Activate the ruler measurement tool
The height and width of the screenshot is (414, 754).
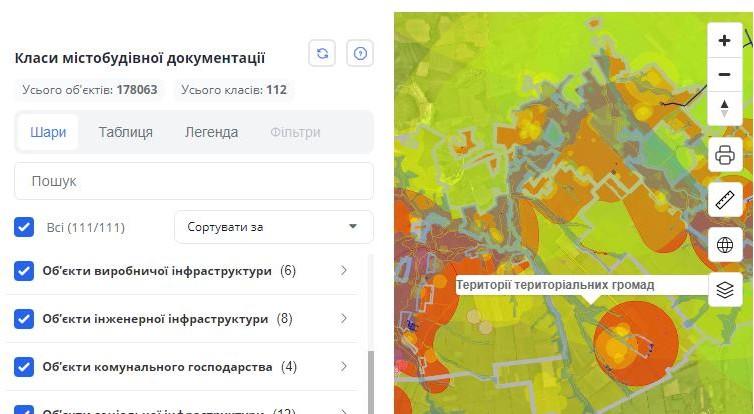click(x=725, y=200)
